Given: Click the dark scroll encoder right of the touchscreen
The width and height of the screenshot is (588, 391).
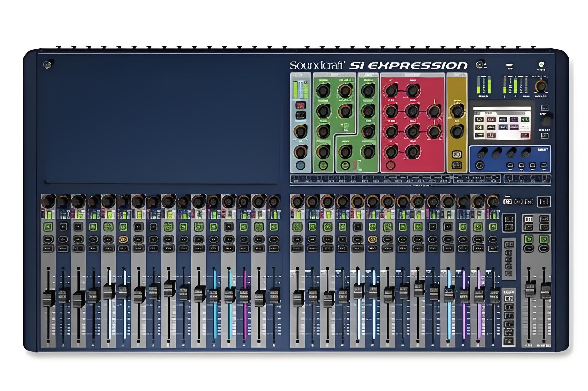Looking at the screenshot, I should [x=546, y=121].
